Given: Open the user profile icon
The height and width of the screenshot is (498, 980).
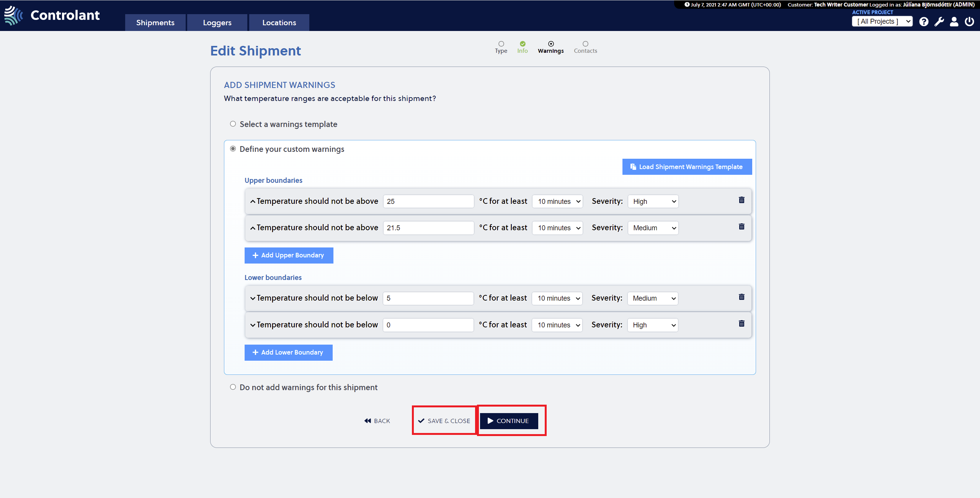Looking at the screenshot, I should [x=954, y=22].
